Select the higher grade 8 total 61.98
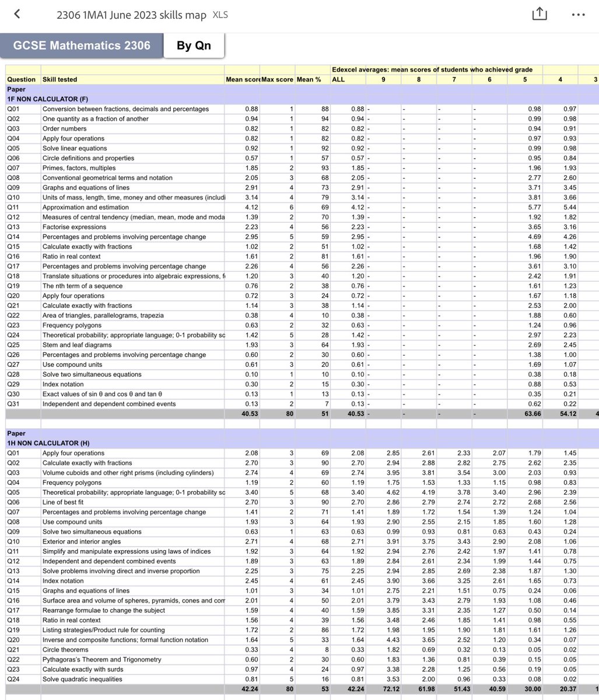 [419, 689]
